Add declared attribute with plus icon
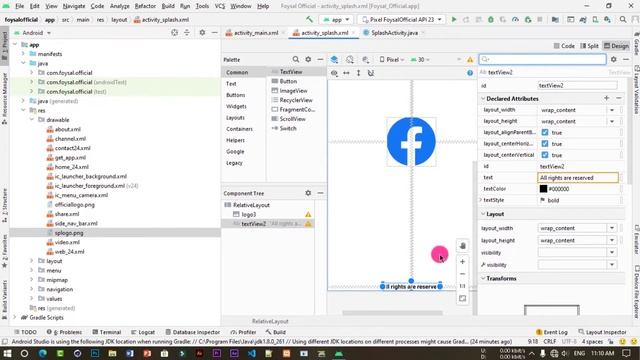The image size is (640, 360). [607, 98]
